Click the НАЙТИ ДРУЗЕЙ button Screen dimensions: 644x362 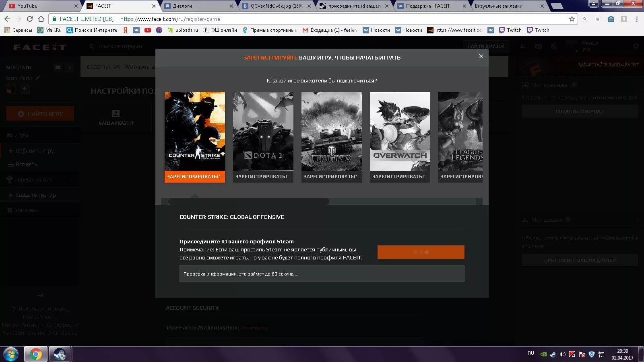(x=486, y=46)
